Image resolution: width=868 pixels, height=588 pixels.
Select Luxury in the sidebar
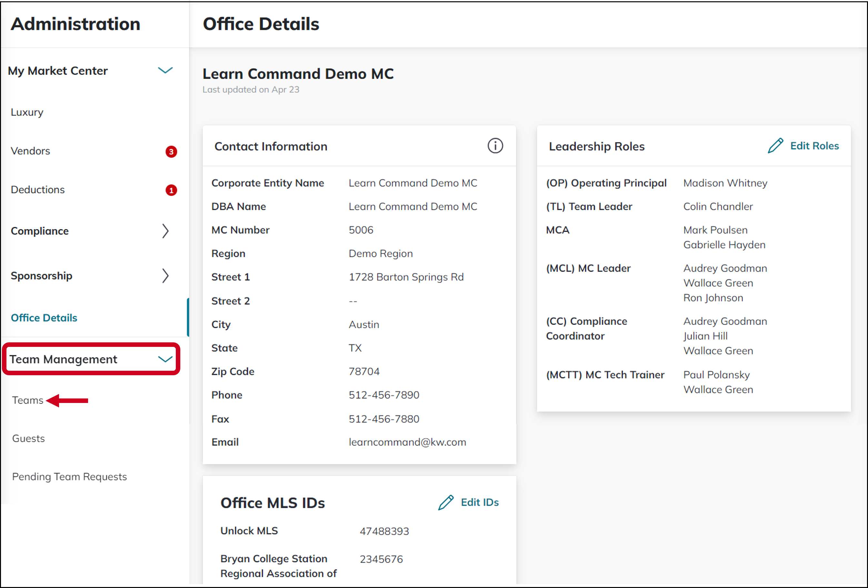coord(26,112)
